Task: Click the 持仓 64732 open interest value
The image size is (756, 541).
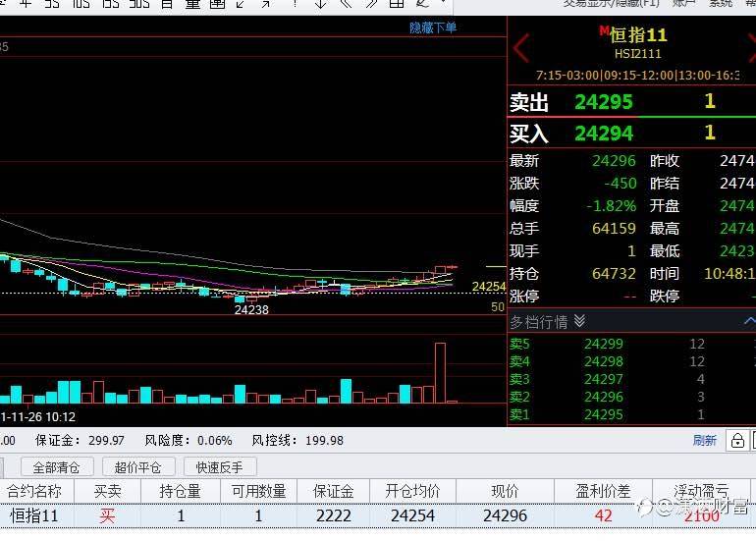Action: pos(614,273)
